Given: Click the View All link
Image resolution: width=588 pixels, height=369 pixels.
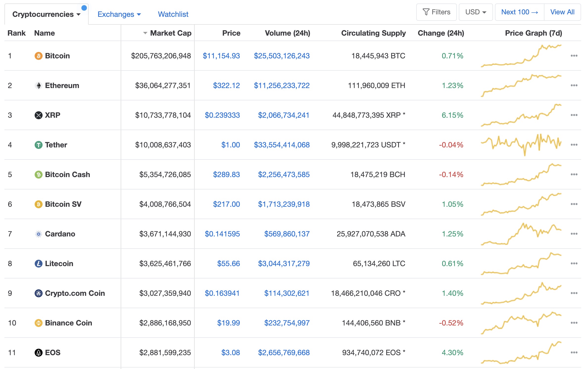Looking at the screenshot, I should [562, 12].
